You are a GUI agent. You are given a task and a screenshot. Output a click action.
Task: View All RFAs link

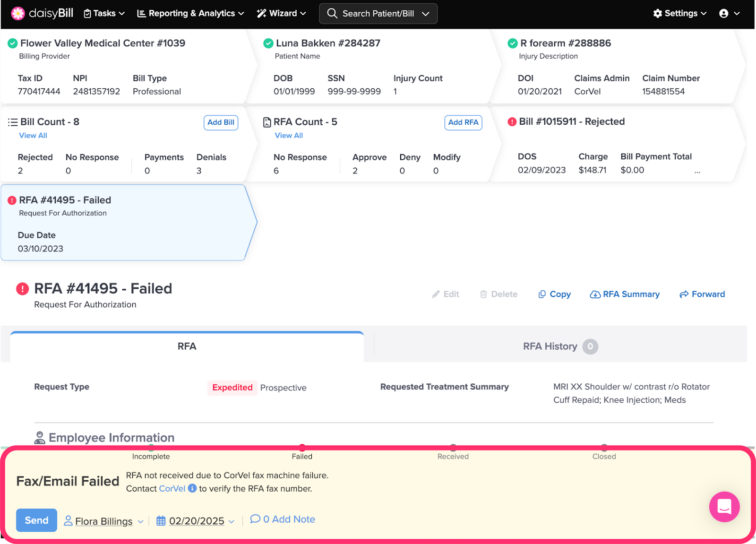[289, 136]
